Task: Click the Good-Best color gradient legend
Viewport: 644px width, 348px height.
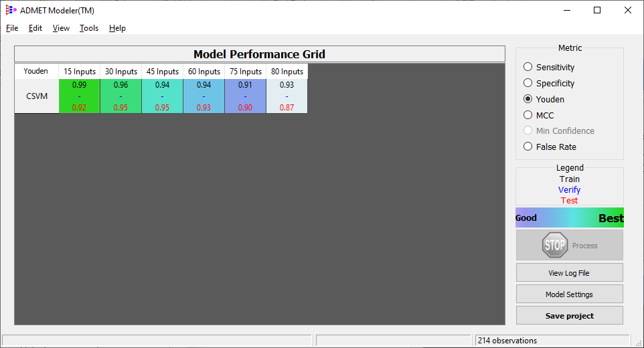Action: 569,217
